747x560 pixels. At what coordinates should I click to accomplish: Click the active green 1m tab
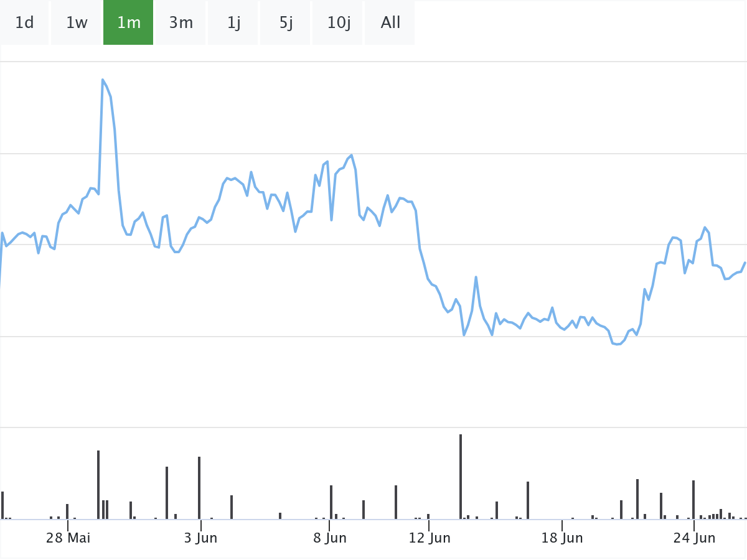click(128, 23)
